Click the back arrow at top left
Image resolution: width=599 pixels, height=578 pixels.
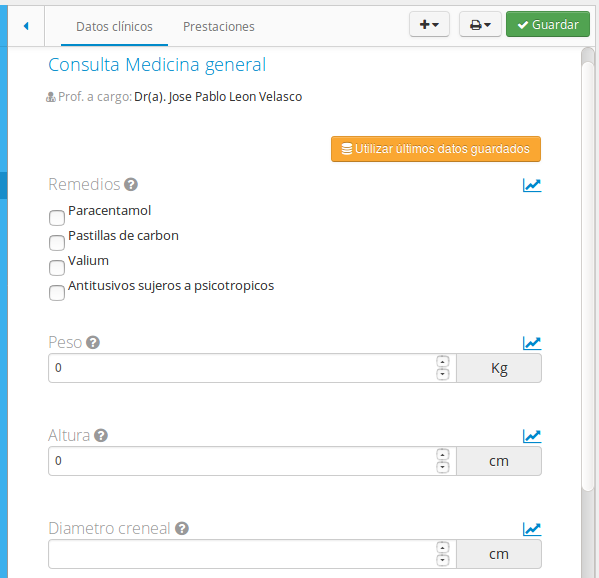(x=26, y=26)
